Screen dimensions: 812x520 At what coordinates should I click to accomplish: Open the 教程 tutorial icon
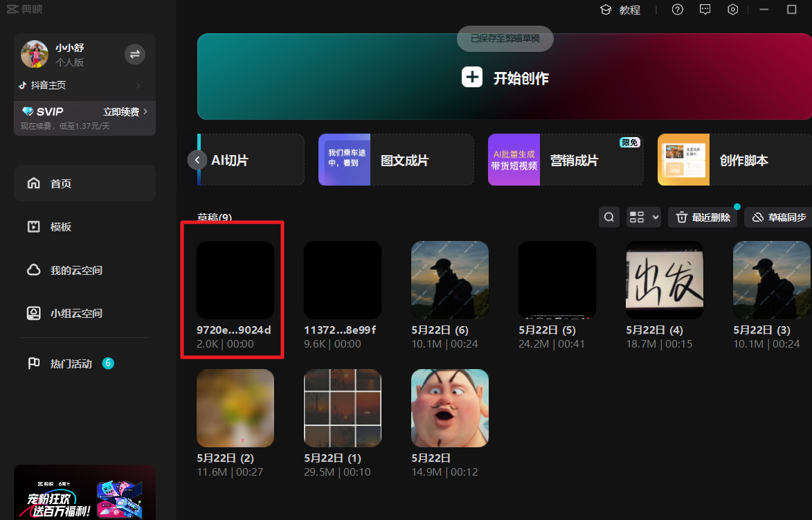tap(606, 10)
